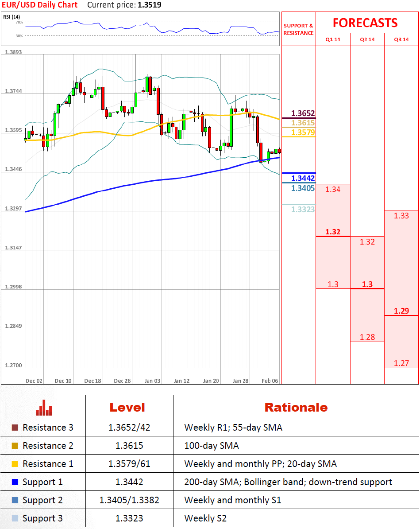Image resolution: width=420 pixels, height=529 pixels.
Task: Click the 1.3652 resistance level label
Action: pos(303,113)
